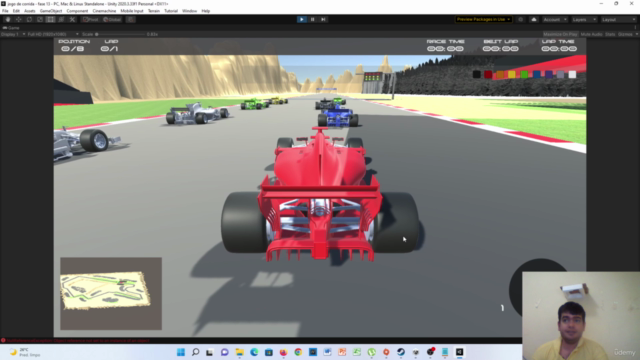Toggle Maximize On Play
The width and height of the screenshot is (640, 360).
[560, 34]
